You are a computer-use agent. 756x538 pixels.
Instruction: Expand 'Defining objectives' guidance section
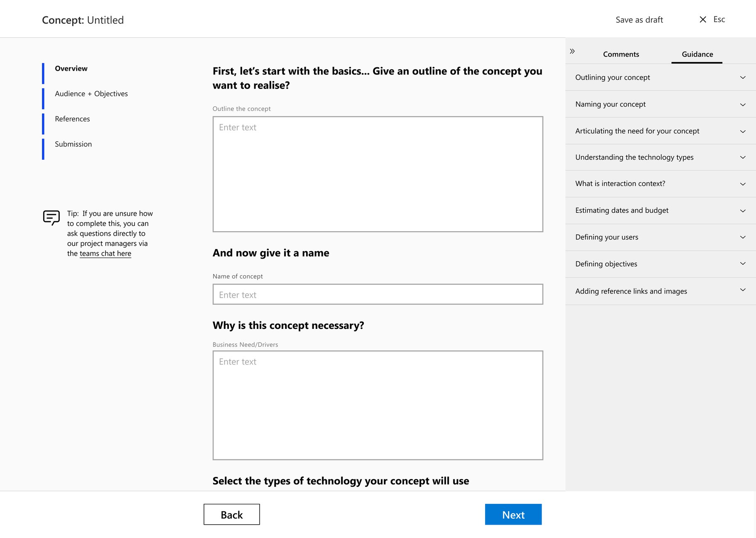pos(660,264)
